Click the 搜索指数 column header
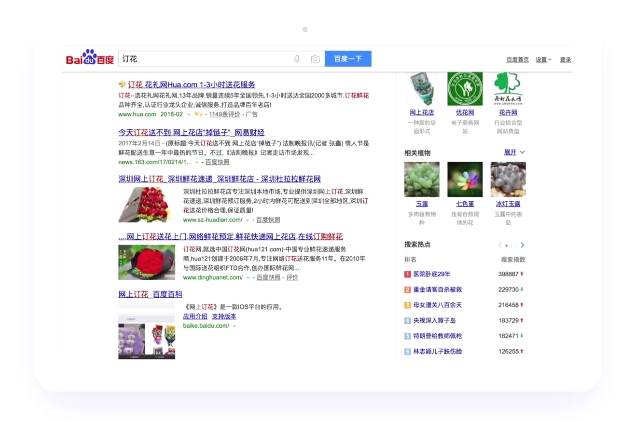This screenshot has height=421, width=635. pyautogui.click(x=513, y=259)
